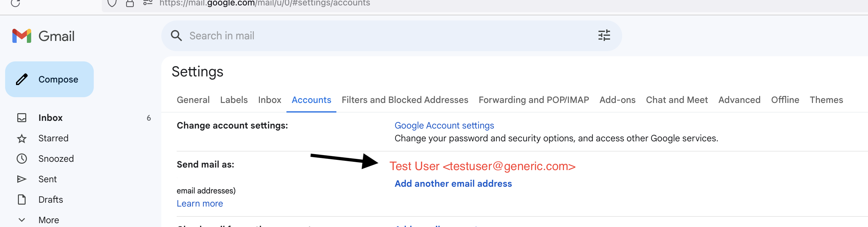
Task: Open search options filter icon
Action: click(x=604, y=36)
